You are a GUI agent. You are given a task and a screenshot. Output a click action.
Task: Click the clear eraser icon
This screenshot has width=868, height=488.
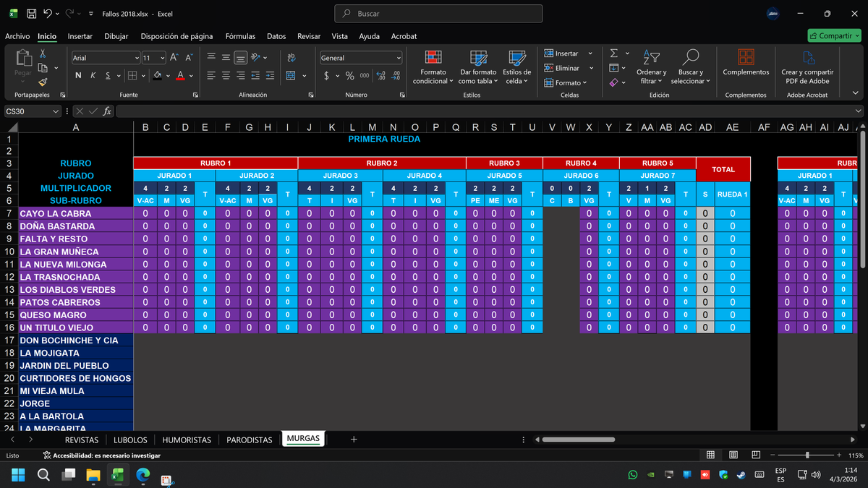[614, 82]
